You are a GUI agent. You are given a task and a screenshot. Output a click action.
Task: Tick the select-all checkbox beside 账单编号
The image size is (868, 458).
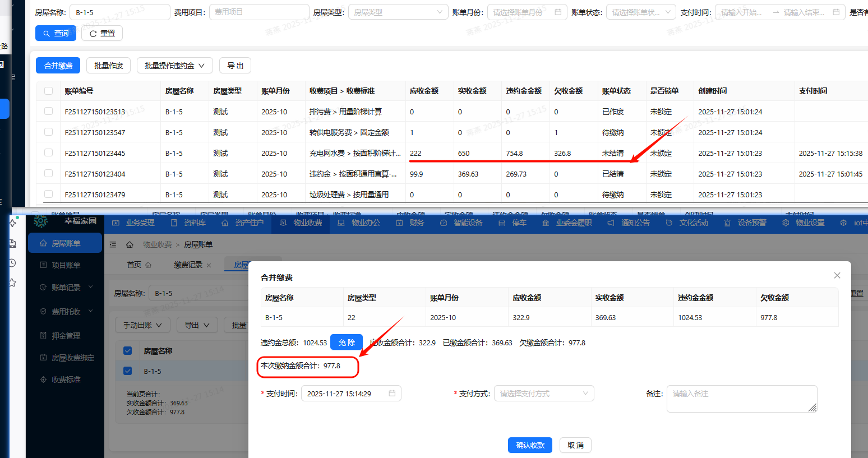click(49, 91)
